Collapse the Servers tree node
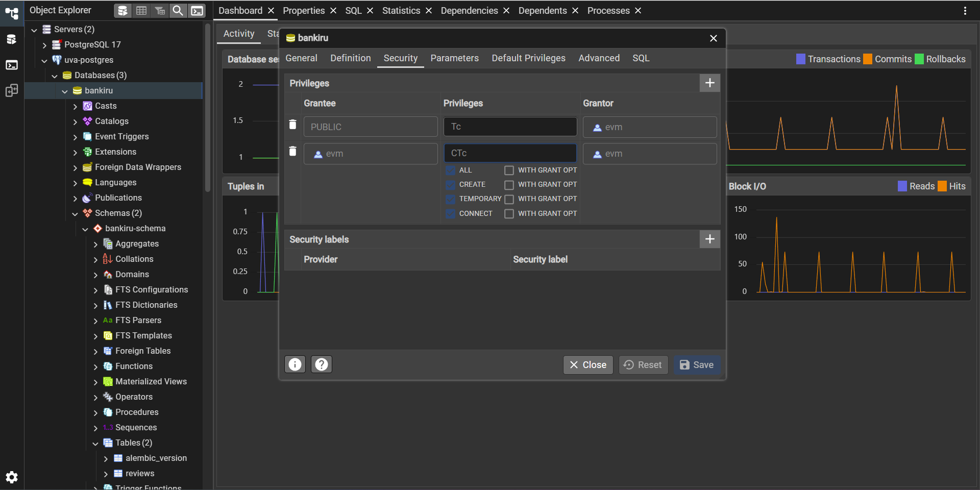This screenshot has width=980, height=490. [x=34, y=30]
